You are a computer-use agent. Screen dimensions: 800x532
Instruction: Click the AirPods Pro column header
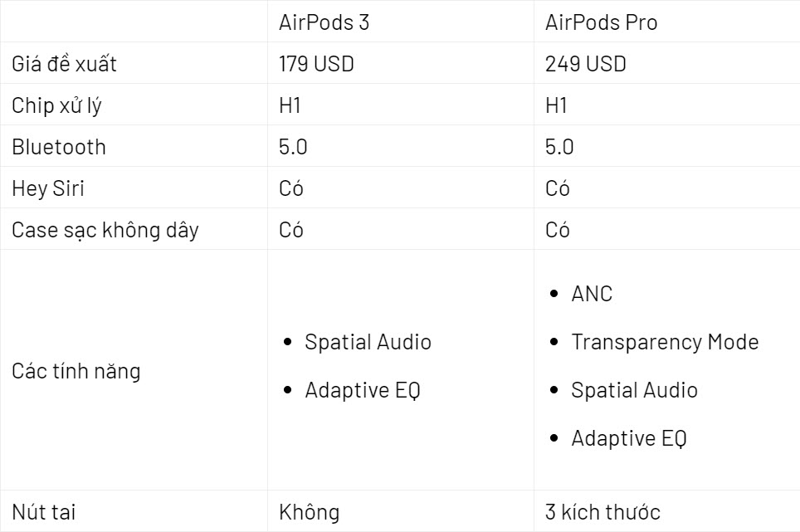tap(601, 22)
